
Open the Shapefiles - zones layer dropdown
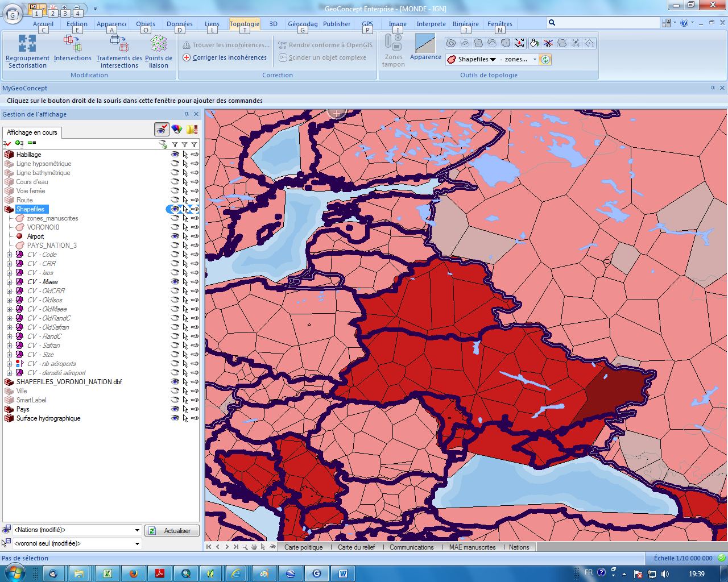pyautogui.click(x=535, y=59)
